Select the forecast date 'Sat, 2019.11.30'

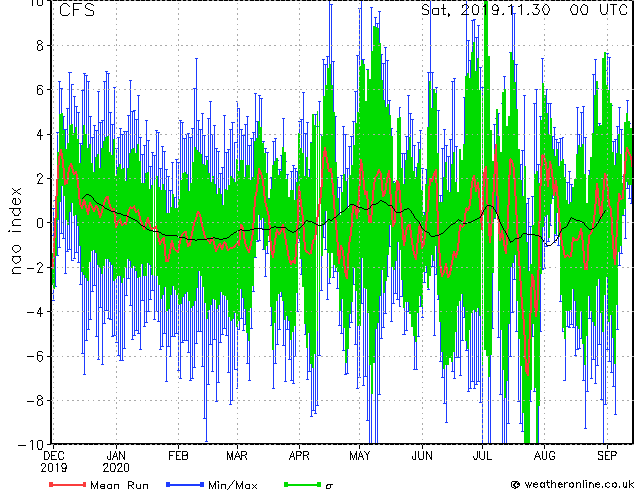tap(486, 10)
